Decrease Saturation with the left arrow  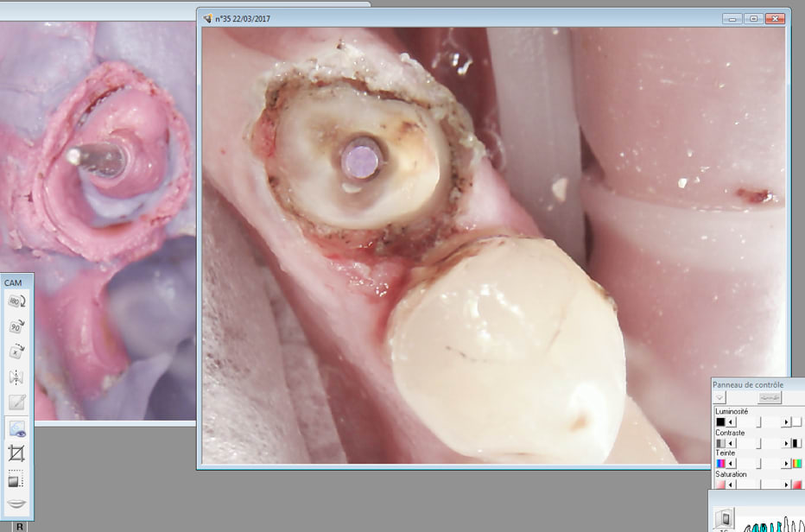click(731, 484)
